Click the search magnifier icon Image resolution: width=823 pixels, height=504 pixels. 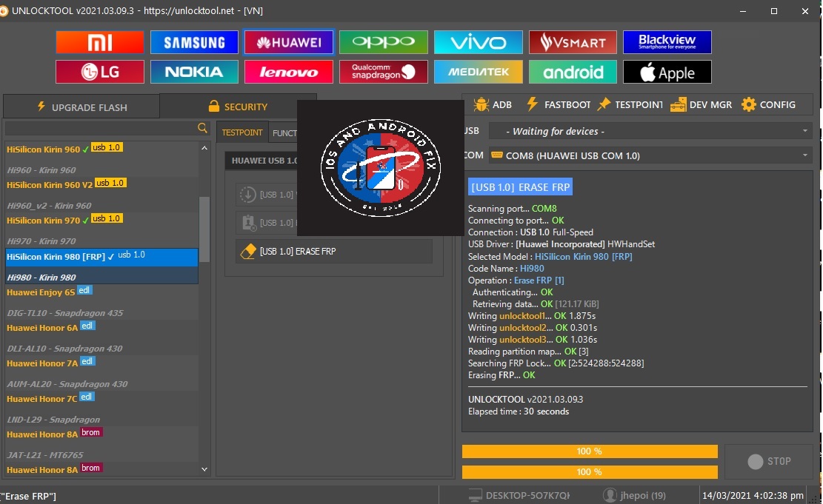(x=202, y=128)
